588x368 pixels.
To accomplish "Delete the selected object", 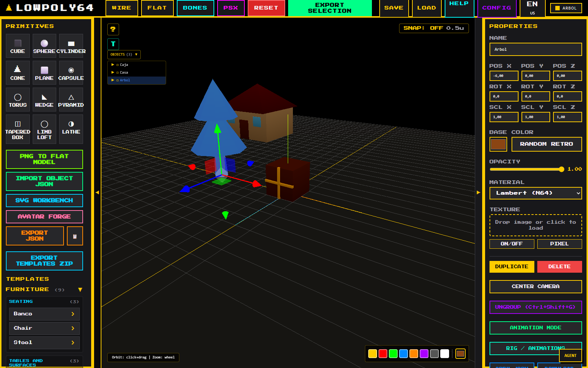I will (x=559, y=267).
